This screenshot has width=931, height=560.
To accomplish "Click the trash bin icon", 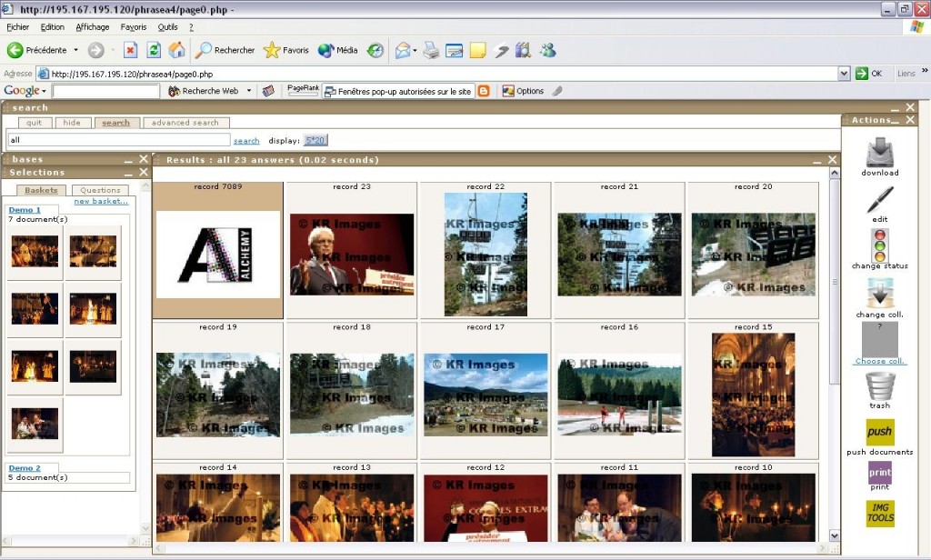I will tap(879, 385).
